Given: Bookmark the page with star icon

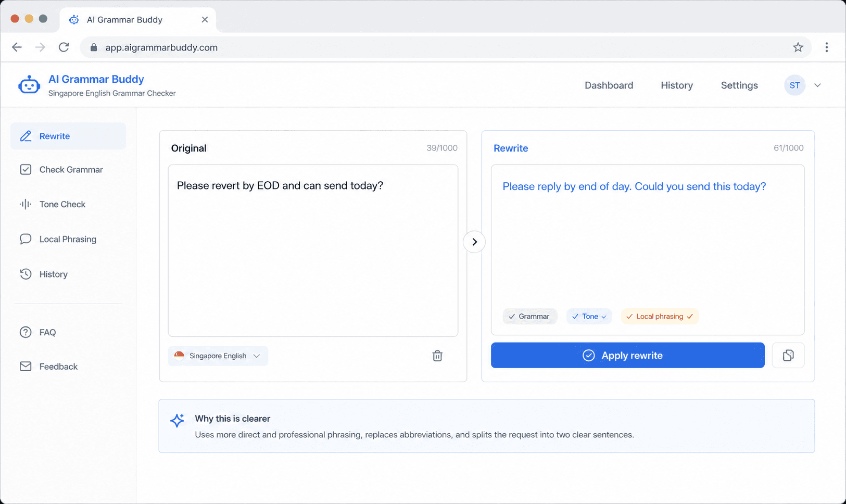Looking at the screenshot, I should [x=798, y=47].
